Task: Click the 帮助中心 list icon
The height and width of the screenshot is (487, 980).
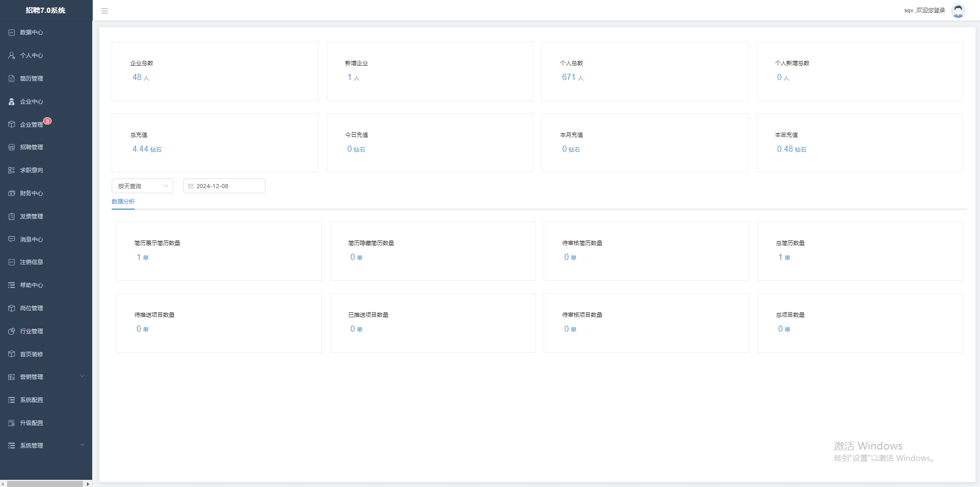Action: (x=11, y=285)
